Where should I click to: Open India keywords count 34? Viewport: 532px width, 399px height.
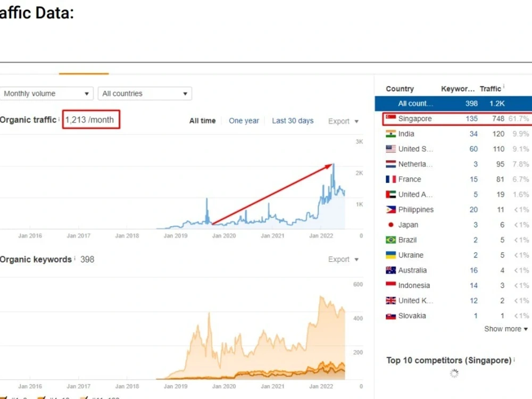(x=473, y=134)
